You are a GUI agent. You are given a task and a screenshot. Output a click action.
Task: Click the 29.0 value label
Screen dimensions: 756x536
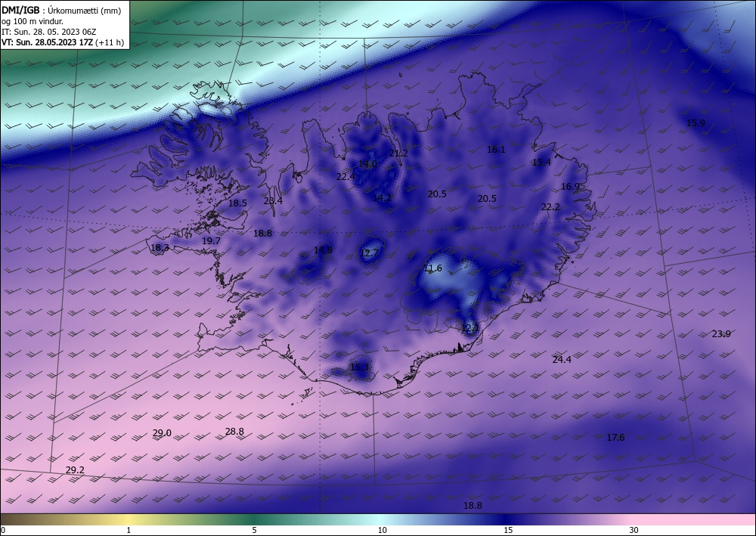[x=162, y=433]
